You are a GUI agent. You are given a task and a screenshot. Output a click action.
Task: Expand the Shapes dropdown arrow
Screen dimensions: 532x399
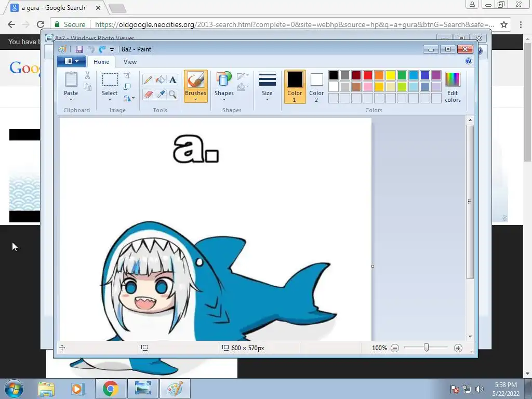pos(224,100)
